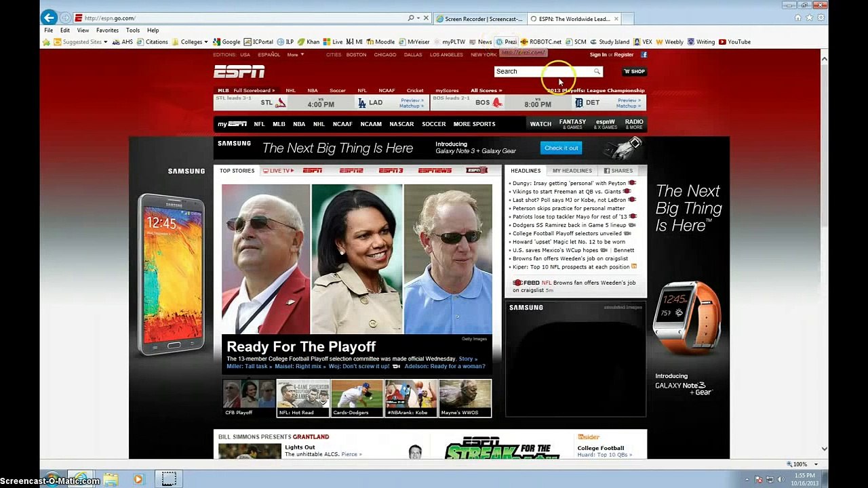Image resolution: width=868 pixels, height=488 pixels.
Task: Expand the All Scores dropdown
Action: click(x=486, y=90)
